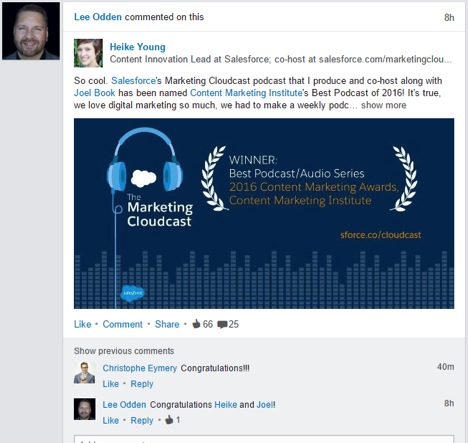
Task: Open the Marketing Cloudcast award image
Action: 264,213
